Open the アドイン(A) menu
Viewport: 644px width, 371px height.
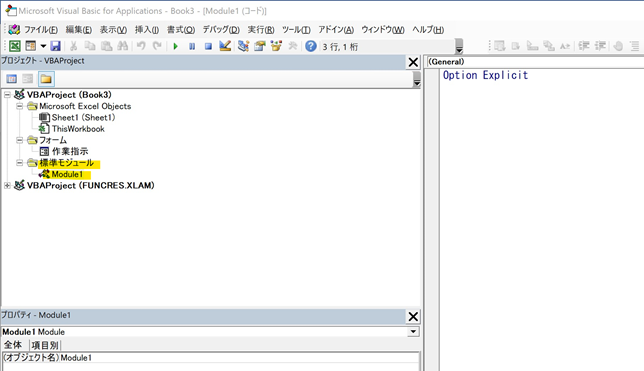pyautogui.click(x=336, y=30)
